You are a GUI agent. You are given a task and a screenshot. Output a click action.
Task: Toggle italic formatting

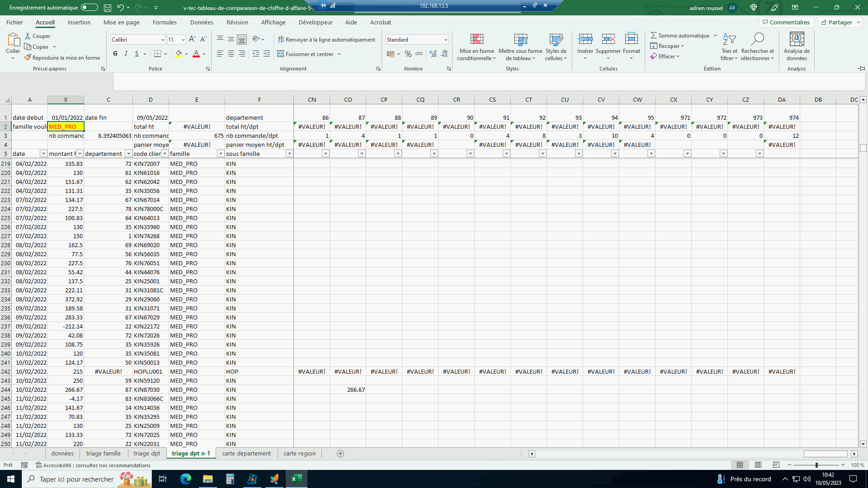(x=126, y=54)
